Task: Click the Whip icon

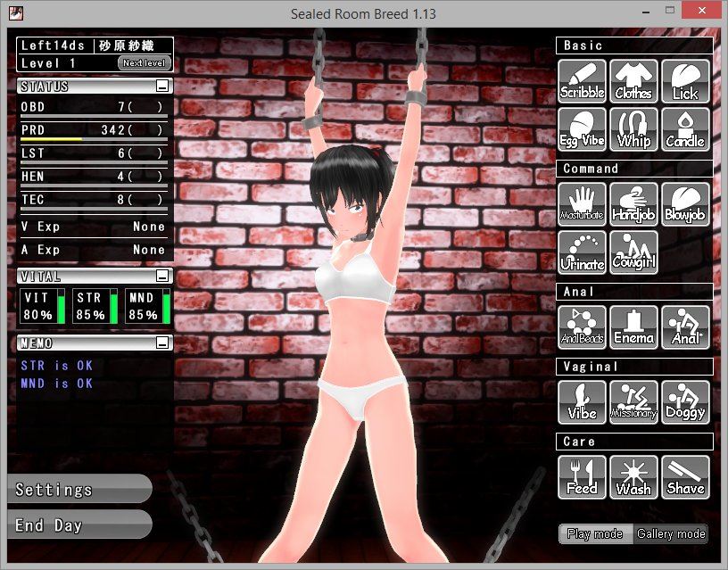Action: tap(633, 129)
